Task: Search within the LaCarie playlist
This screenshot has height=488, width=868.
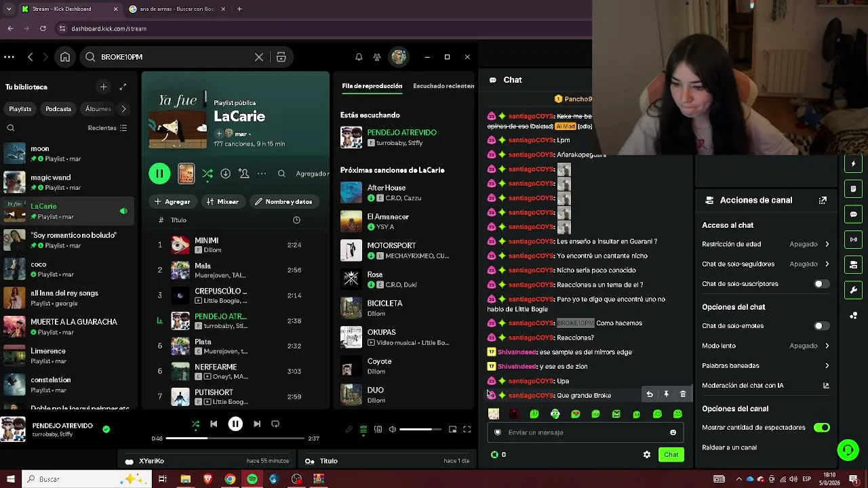Action: pyautogui.click(x=281, y=174)
